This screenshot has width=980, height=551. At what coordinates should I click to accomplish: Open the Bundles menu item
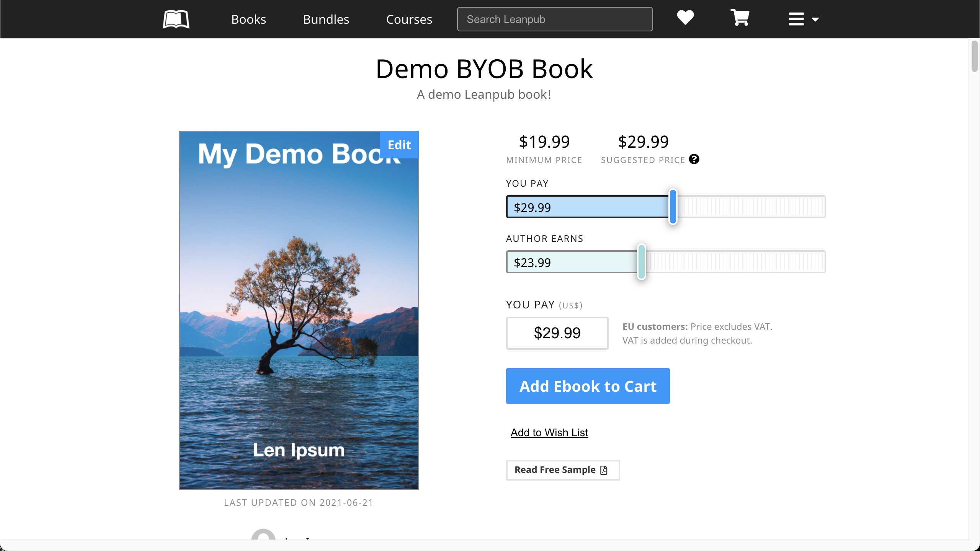click(326, 19)
